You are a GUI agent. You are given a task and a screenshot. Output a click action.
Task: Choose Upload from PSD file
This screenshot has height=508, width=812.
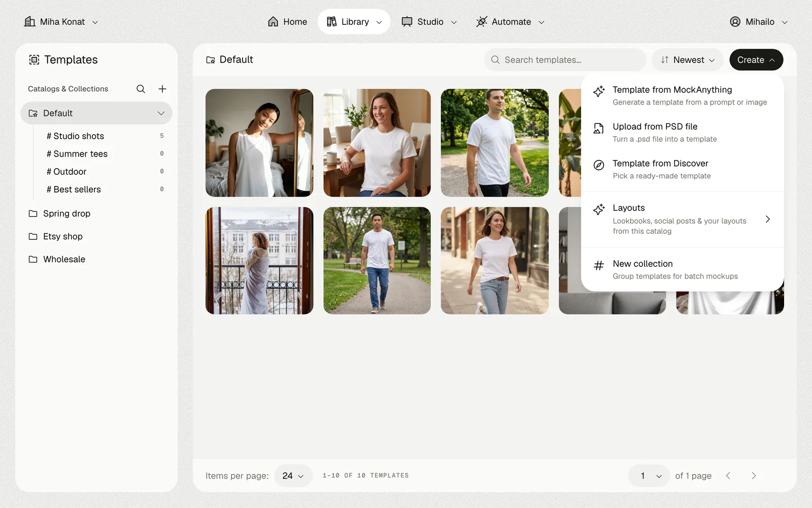pyautogui.click(x=683, y=132)
